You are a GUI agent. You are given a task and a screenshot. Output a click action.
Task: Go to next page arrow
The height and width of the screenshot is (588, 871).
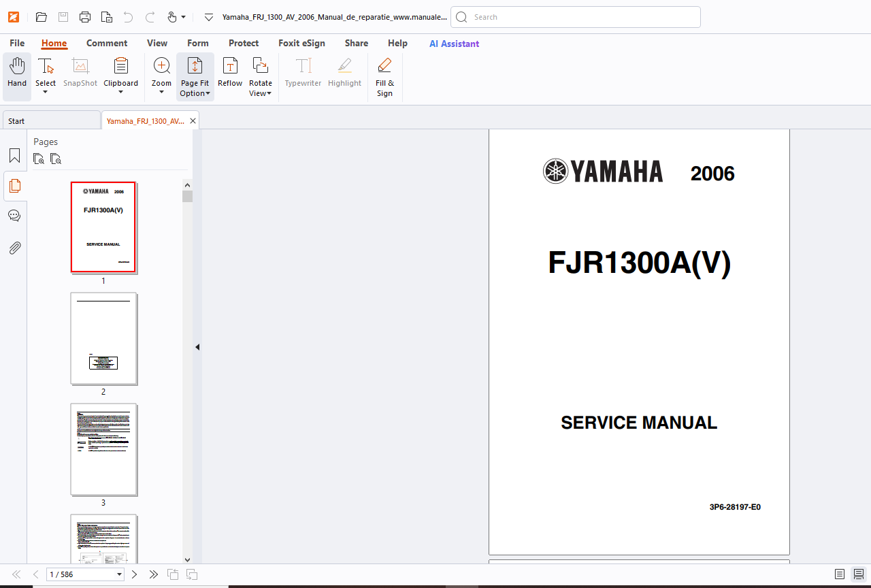[x=134, y=574]
